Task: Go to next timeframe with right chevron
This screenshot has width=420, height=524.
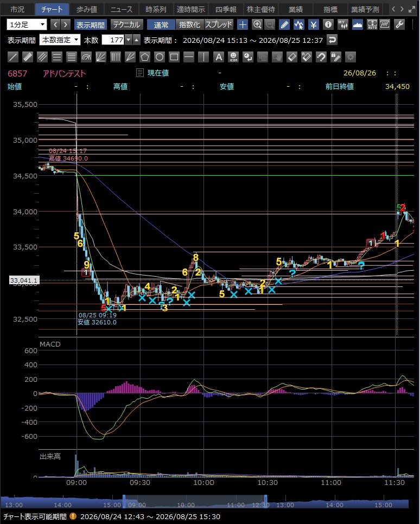Action: tap(66, 25)
